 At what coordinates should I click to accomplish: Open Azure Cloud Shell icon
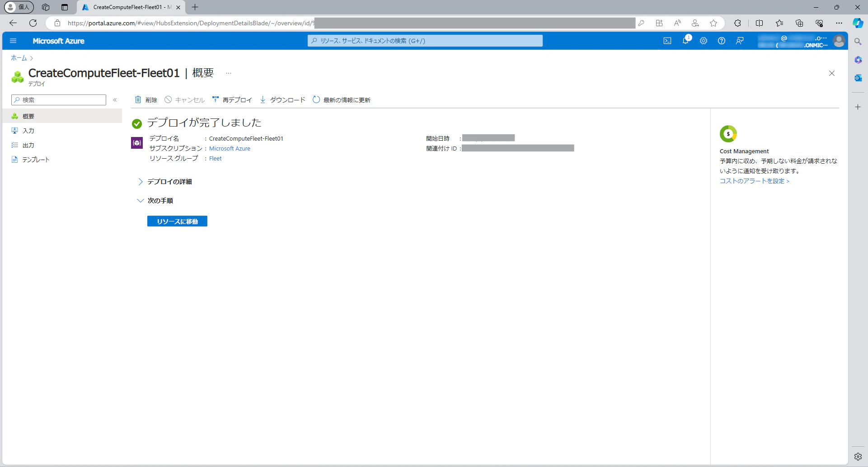[667, 41]
